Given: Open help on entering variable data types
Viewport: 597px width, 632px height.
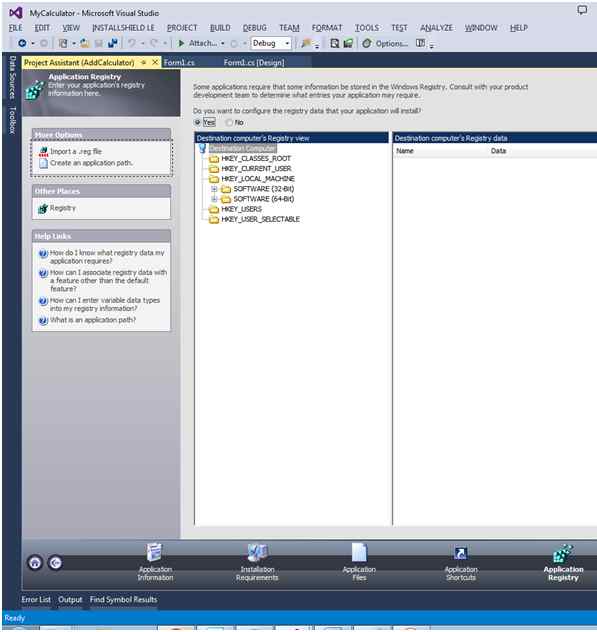Looking at the screenshot, I should pos(105,304).
